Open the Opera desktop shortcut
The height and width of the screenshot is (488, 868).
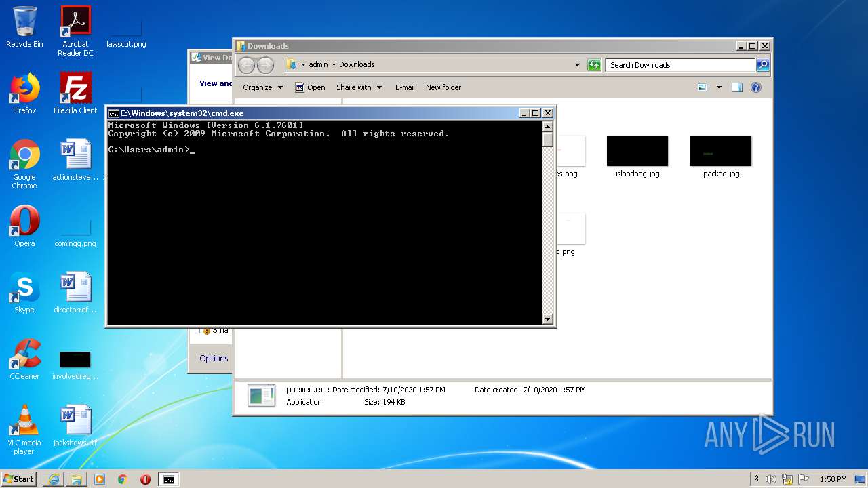point(24,226)
